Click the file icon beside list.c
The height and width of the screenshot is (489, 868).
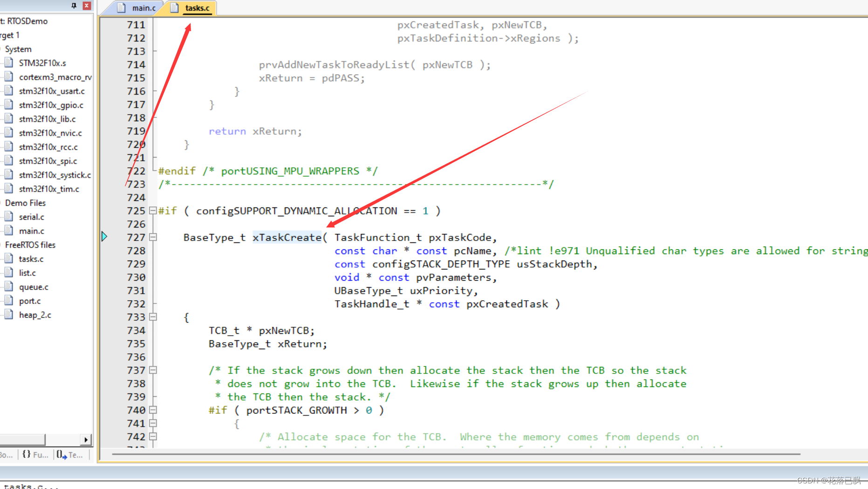point(8,272)
